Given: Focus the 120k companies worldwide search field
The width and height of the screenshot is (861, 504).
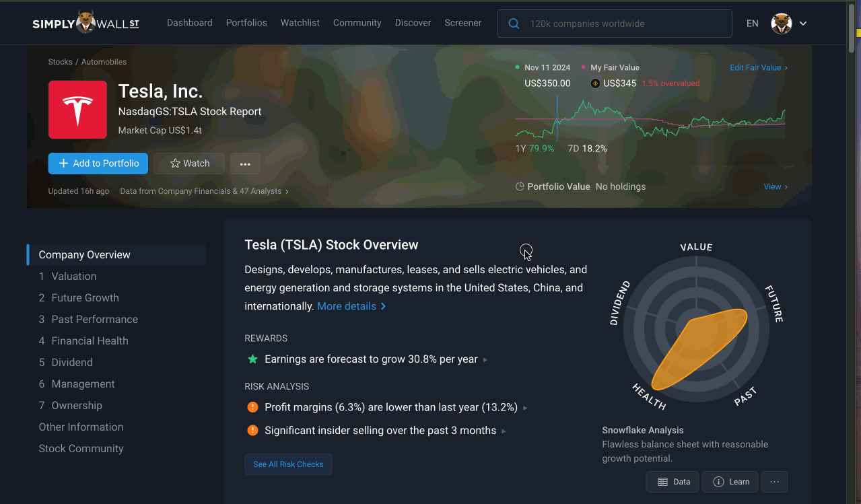Looking at the screenshot, I should [615, 24].
